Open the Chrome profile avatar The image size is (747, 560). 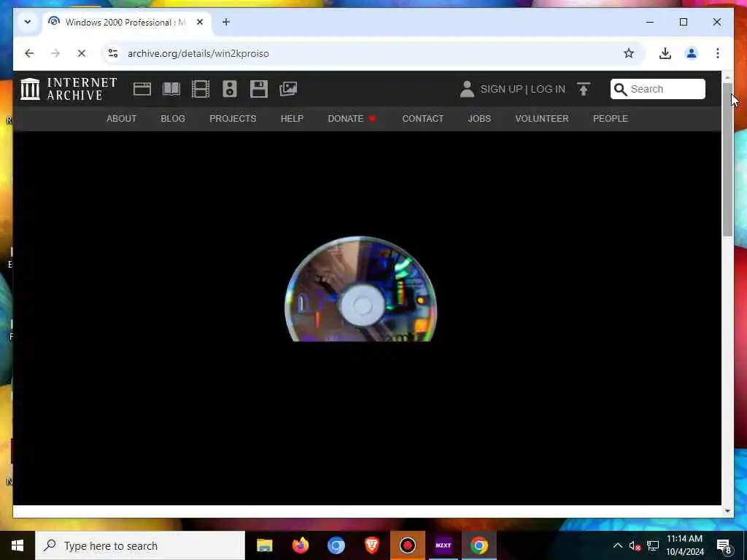692,53
